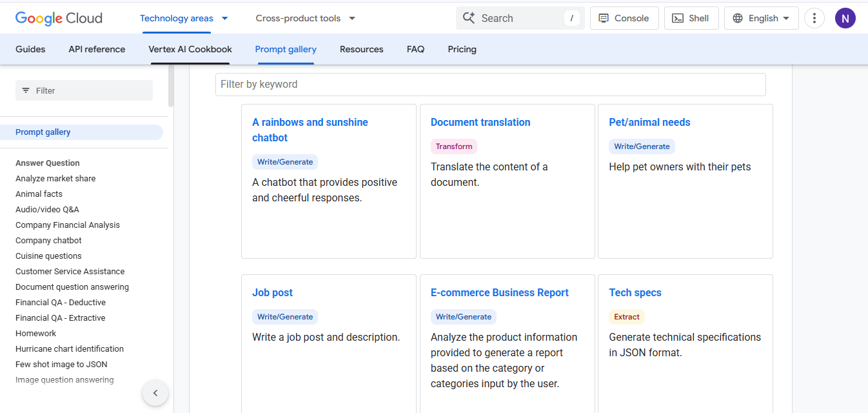The width and height of the screenshot is (868, 413).
Task: Open the English language selector
Action: [x=761, y=18]
